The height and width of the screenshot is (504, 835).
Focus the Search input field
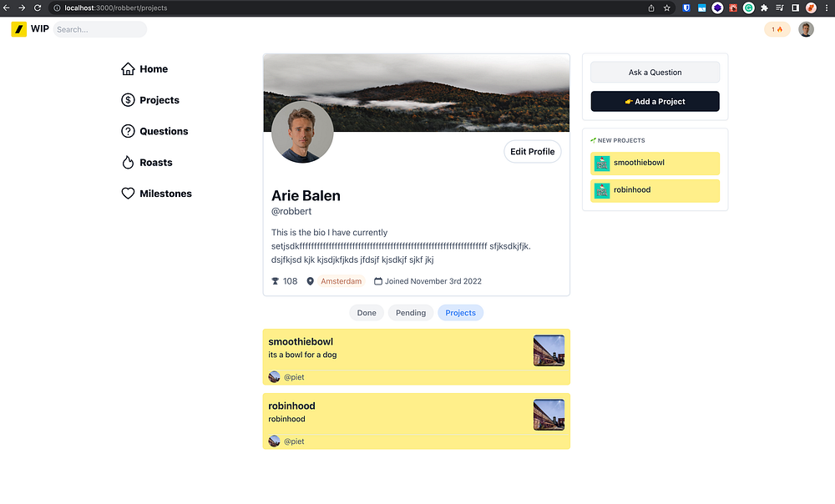tap(100, 29)
